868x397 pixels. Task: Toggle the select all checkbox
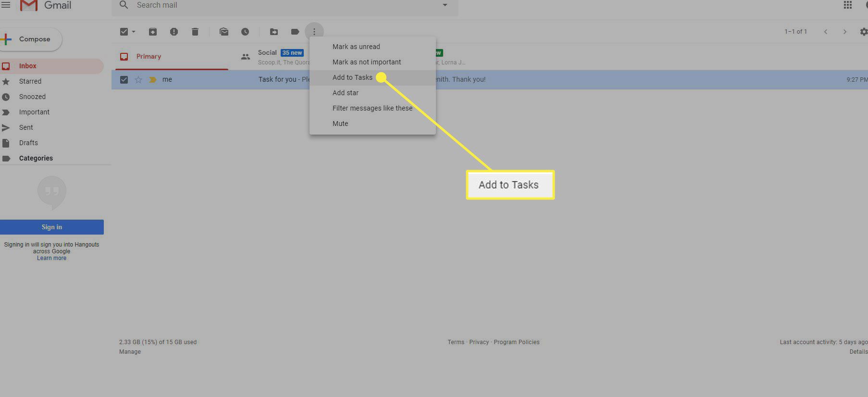click(124, 32)
